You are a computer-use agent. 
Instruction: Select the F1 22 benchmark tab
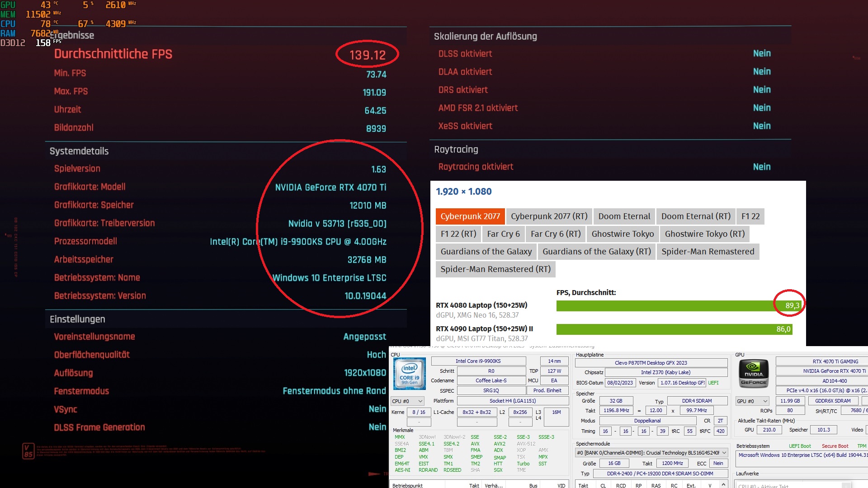[750, 216]
